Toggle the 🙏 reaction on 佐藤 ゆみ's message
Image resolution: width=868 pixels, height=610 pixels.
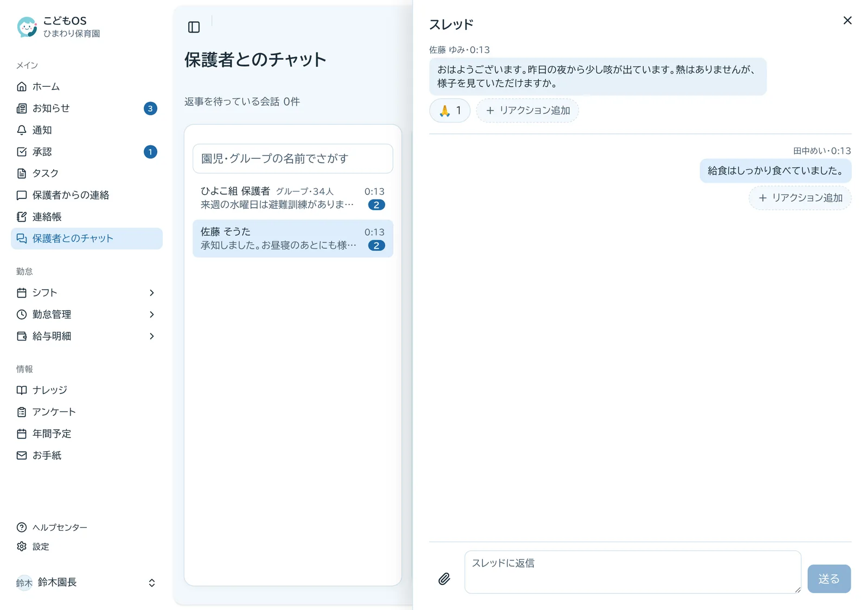(x=450, y=111)
